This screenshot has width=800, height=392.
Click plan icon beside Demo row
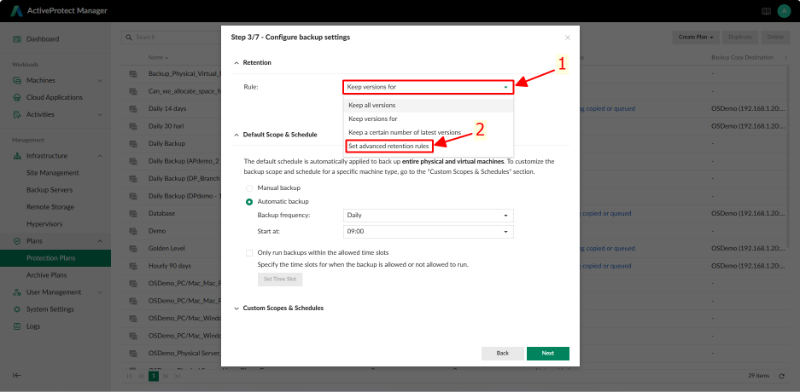pyautogui.click(x=134, y=231)
